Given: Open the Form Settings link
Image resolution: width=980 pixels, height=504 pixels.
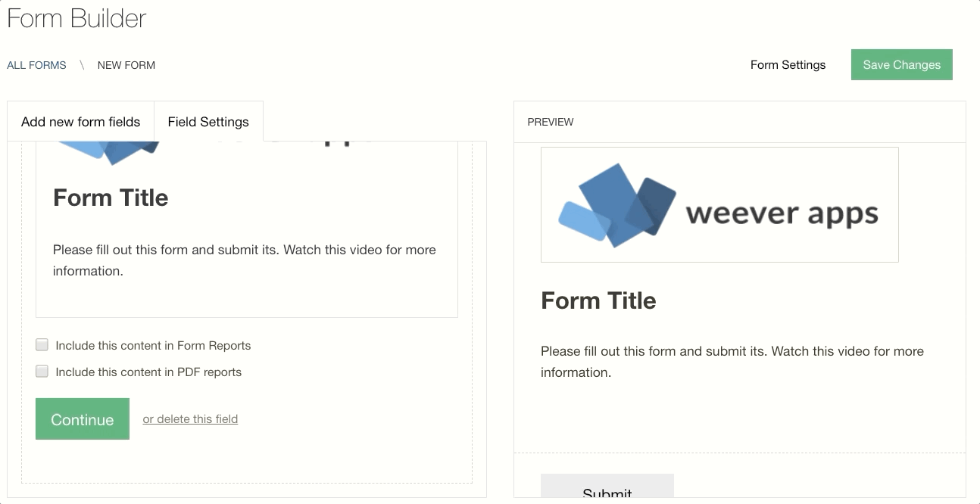Looking at the screenshot, I should [x=788, y=65].
